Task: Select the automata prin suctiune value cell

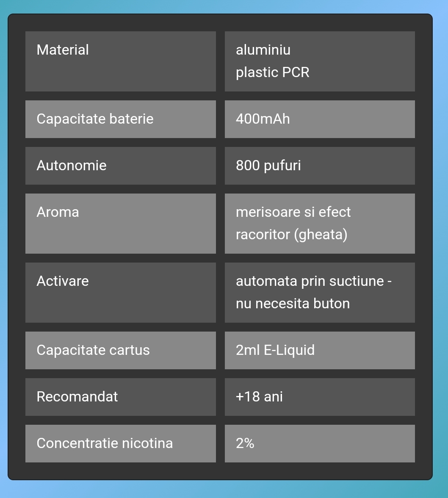Action: (x=320, y=293)
